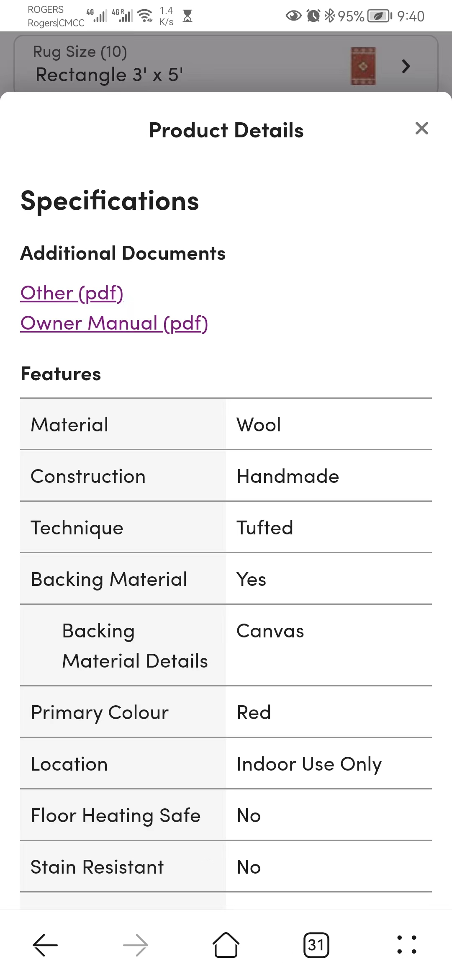Tap the Floor Heating Safe row
This screenshot has width=452, height=980.
[x=226, y=815]
